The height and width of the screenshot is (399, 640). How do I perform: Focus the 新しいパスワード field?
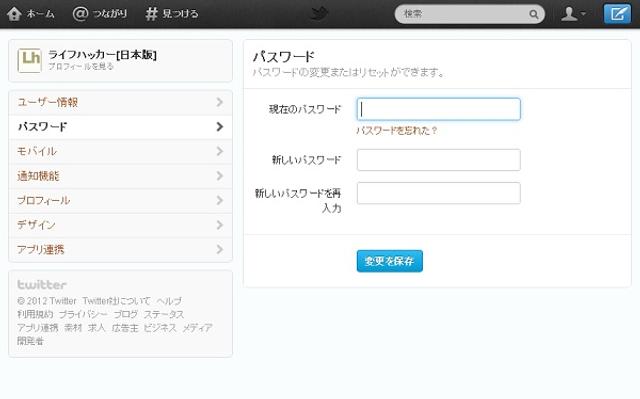pyautogui.click(x=439, y=160)
